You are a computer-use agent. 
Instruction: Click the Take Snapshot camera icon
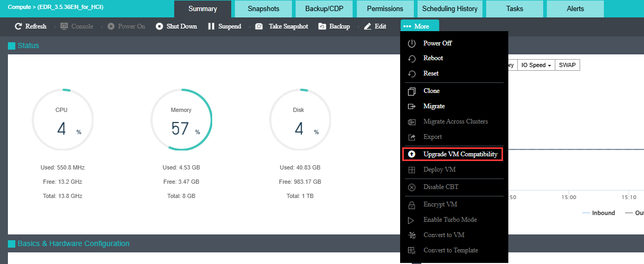259,26
